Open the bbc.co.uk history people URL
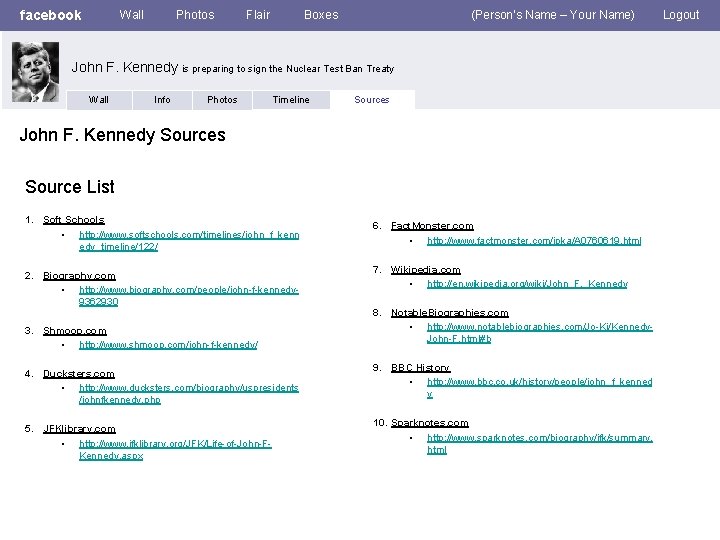This screenshot has width=720, height=540. pyautogui.click(x=540, y=388)
